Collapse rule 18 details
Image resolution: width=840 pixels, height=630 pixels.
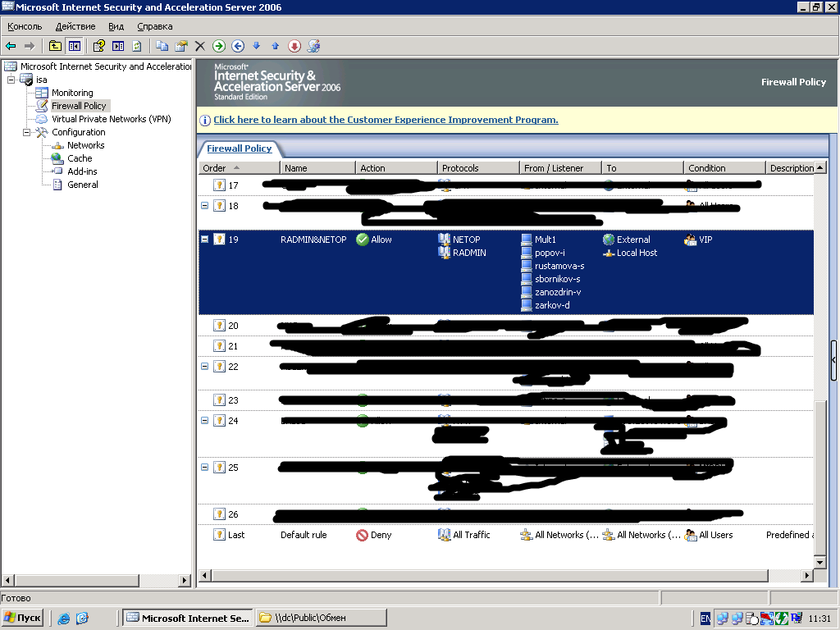(x=204, y=205)
